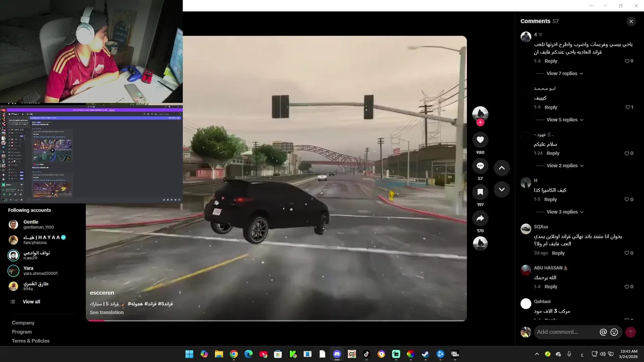Expand View 7 replies
Image resolution: width=644 pixels, height=362 pixels.
[x=565, y=73]
